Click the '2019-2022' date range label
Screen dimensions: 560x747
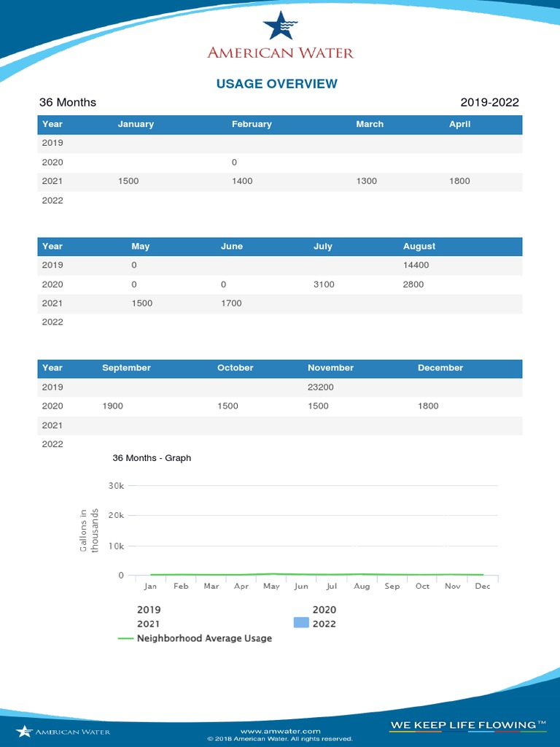(489, 102)
